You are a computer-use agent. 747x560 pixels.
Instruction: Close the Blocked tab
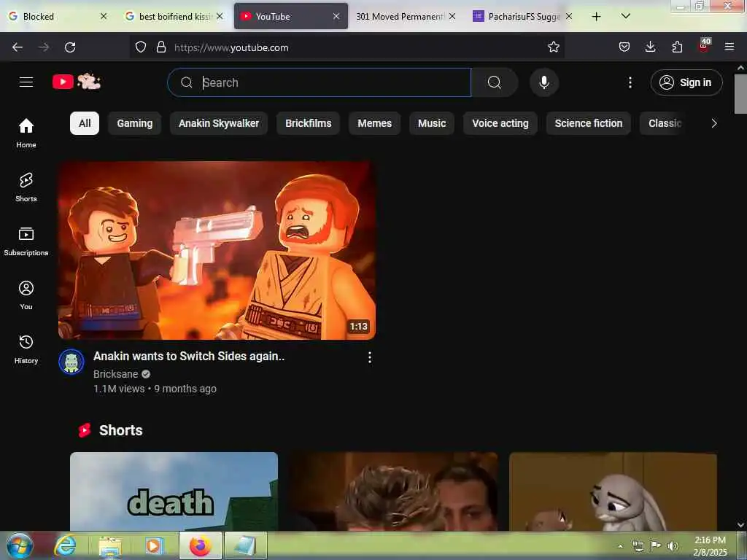point(104,16)
